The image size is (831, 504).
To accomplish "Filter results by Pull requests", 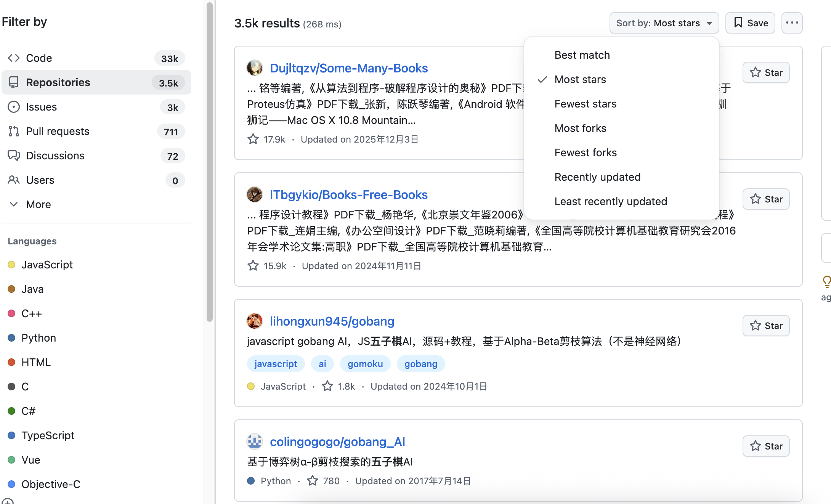I will tap(96, 131).
